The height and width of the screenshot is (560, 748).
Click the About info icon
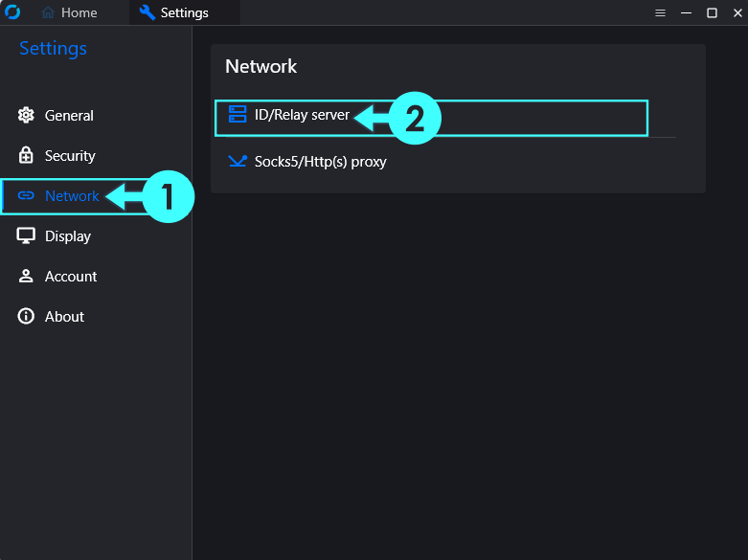(x=26, y=316)
